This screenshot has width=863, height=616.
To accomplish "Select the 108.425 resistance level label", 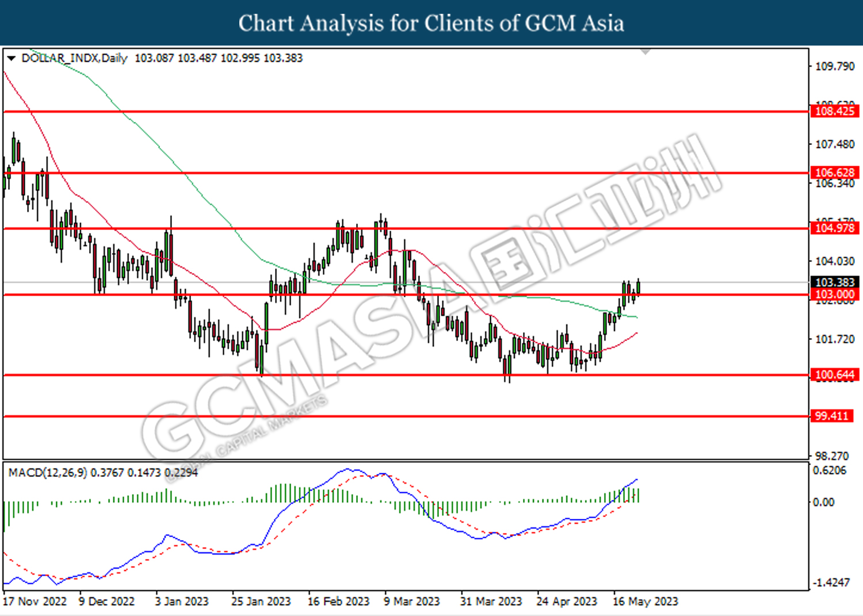I will (x=835, y=111).
